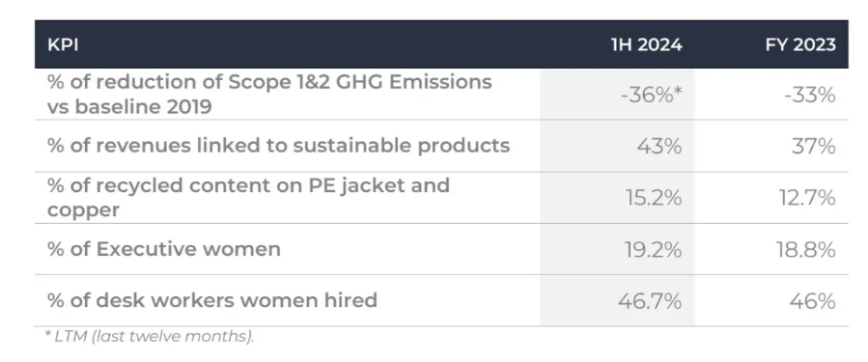Select the 19.2% value cell
Image resolution: width=868 pixels, height=362 pixels.
654,250
